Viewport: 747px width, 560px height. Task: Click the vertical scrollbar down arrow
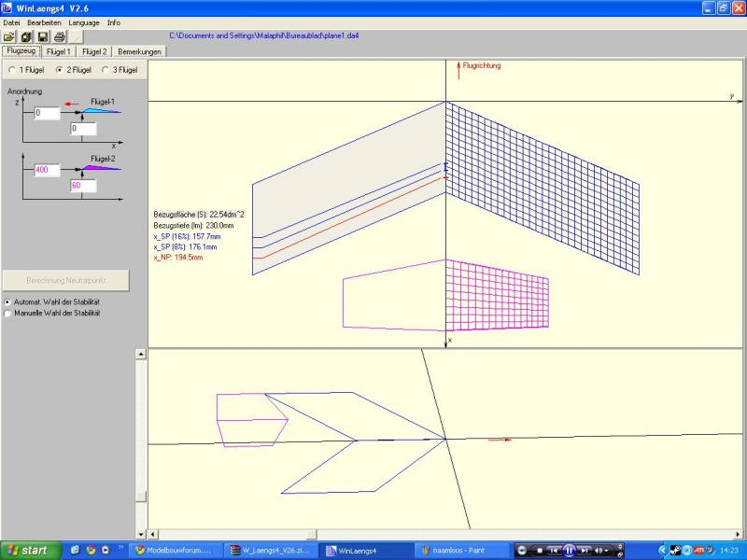point(141,534)
